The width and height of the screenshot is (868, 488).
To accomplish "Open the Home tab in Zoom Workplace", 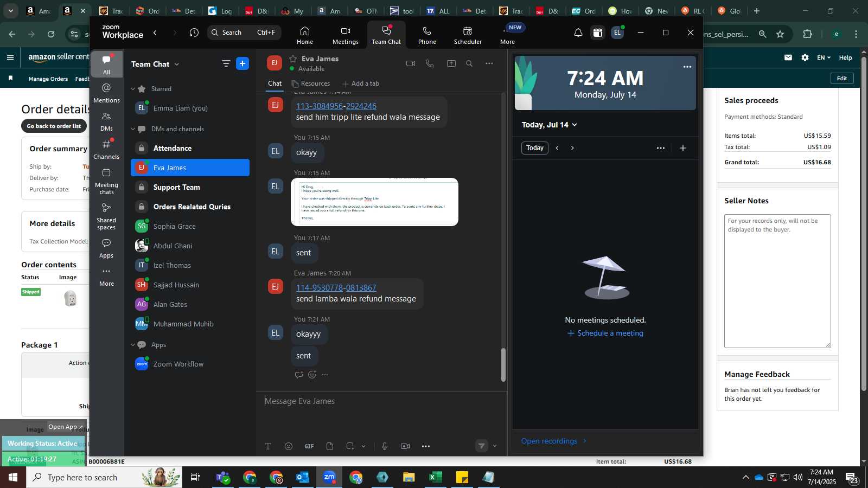I will tap(304, 35).
